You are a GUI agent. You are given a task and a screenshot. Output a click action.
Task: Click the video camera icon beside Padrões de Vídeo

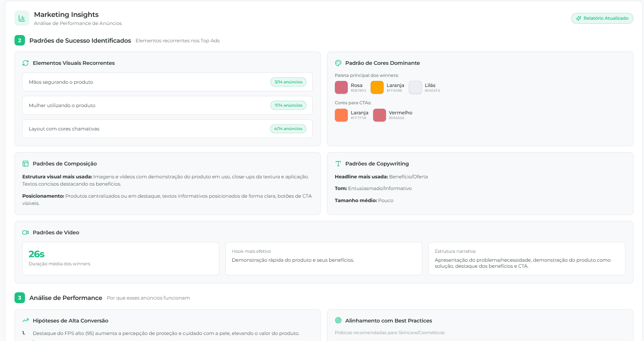click(x=26, y=232)
